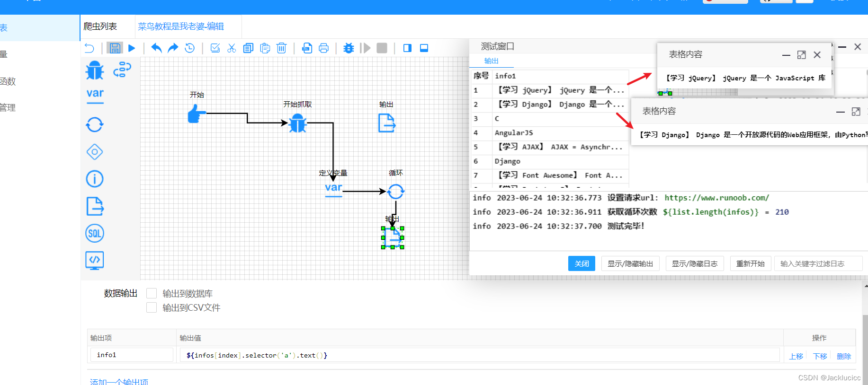Switch to the 爬虫列表 tab

[100, 26]
